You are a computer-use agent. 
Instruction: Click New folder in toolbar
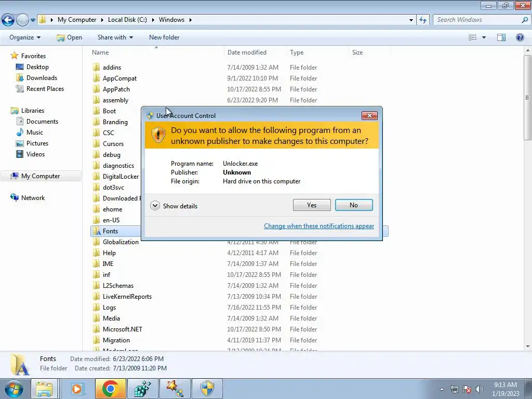[164, 37]
